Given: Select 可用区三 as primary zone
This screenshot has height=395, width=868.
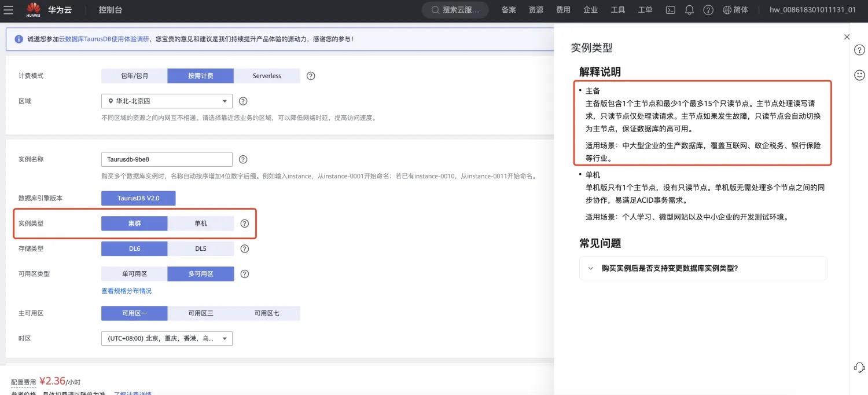Looking at the screenshot, I should 201,313.
